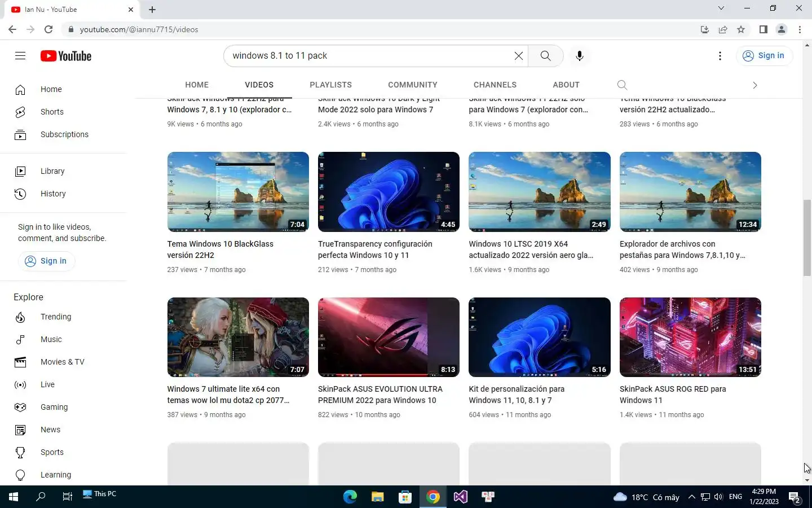Open News in the Explore section
This screenshot has width=812, height=508.
[63, 430]
